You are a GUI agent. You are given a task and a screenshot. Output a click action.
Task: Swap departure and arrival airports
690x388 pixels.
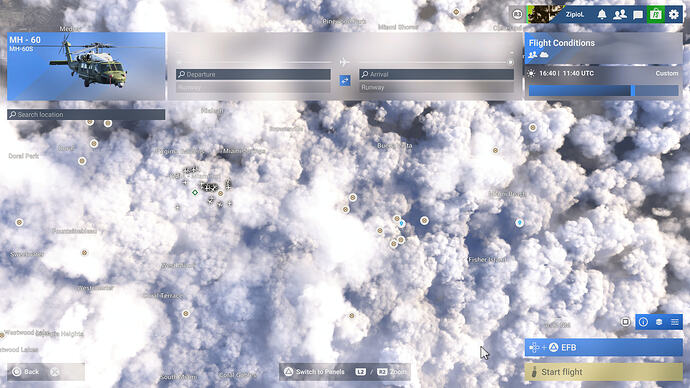[345, 81]
